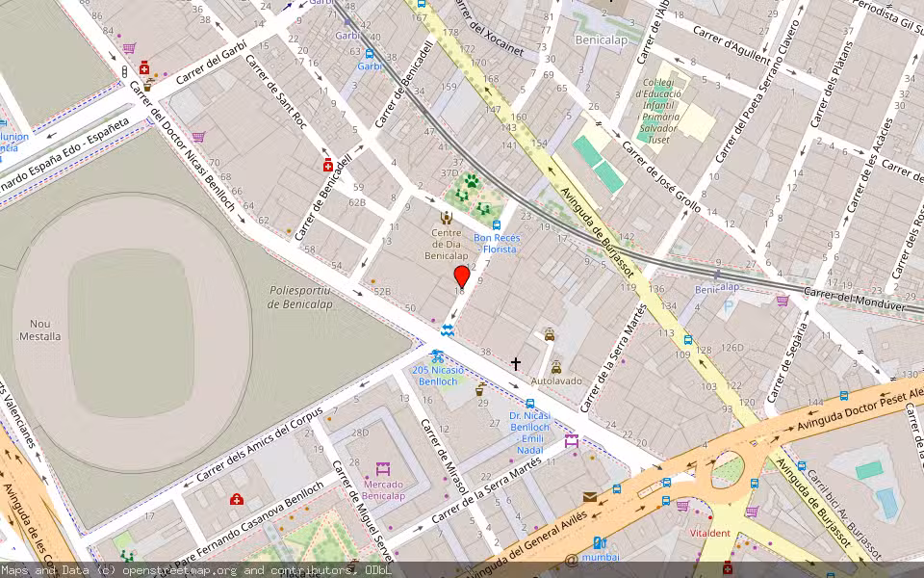This screenshot has width=924, height=578.
Task: Select the Carrer de Miguel Servet label
Action: [x=363, y=511]
